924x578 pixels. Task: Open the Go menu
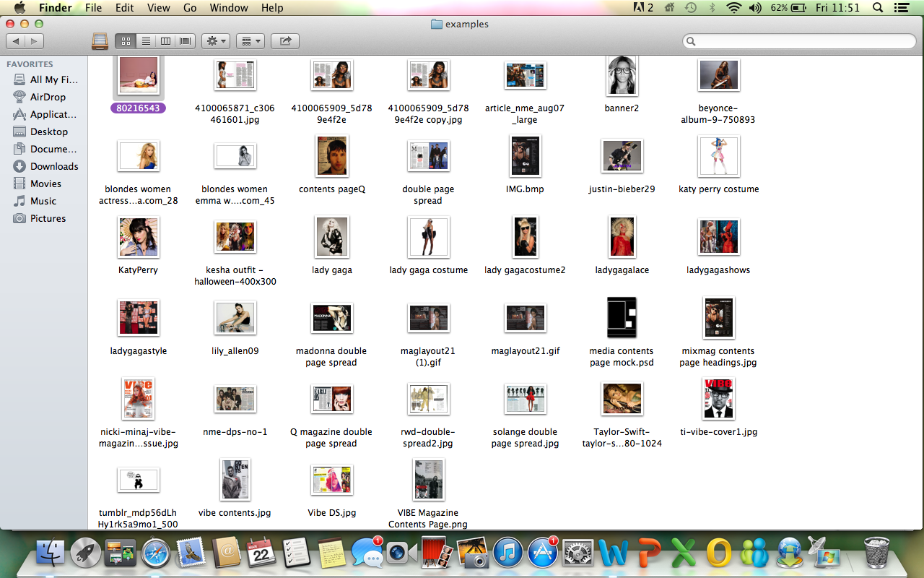[190, 8]
